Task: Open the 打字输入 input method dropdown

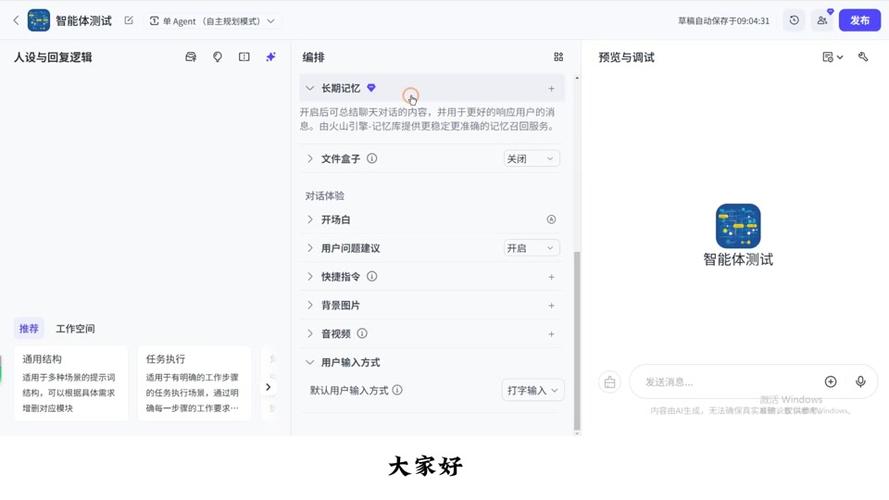Action: click(532, 390)
